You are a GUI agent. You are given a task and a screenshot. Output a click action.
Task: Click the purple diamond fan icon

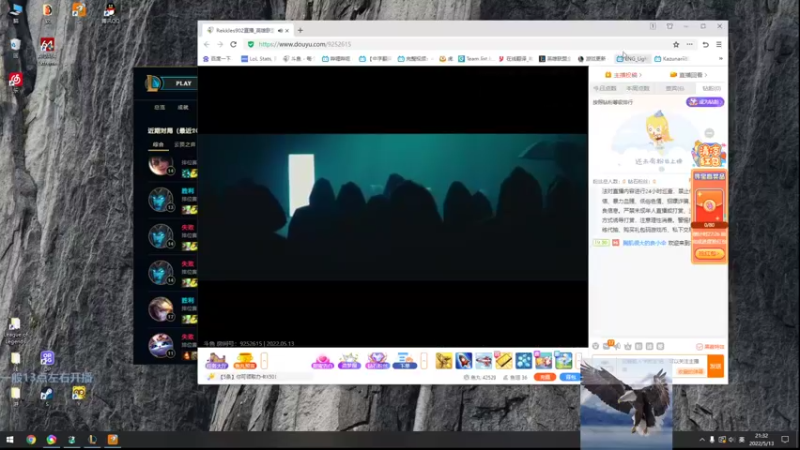coord(378,361)
